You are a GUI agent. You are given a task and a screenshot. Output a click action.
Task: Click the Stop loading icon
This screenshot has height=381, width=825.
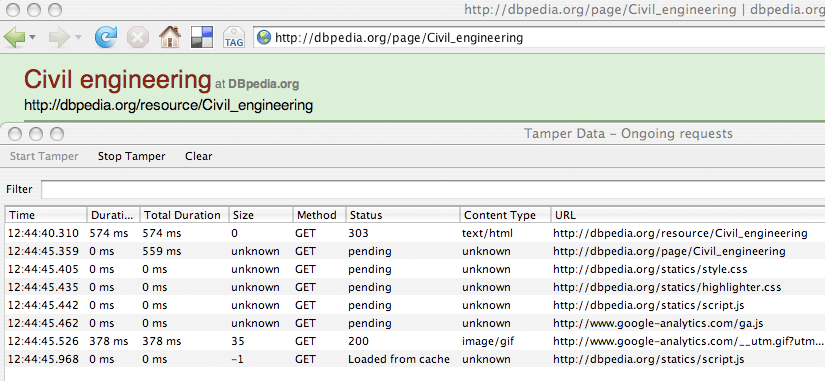[x=138, y=38]
